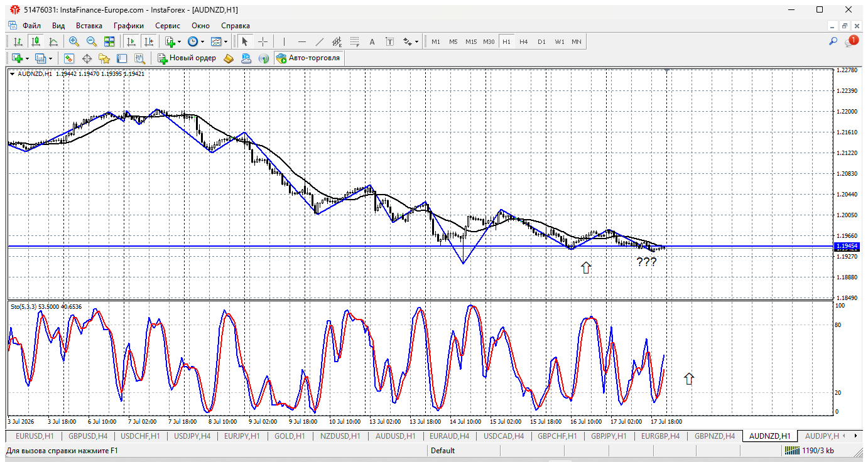Open the Navigator star-folder icon
Image resolution: width=868 pixels, height=462 pixels.
coord(104,58)
